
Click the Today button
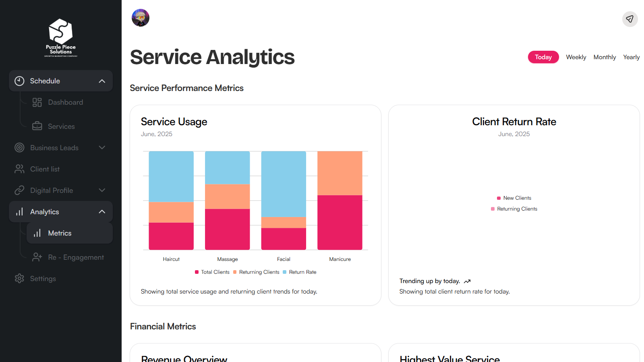point(543,57)
